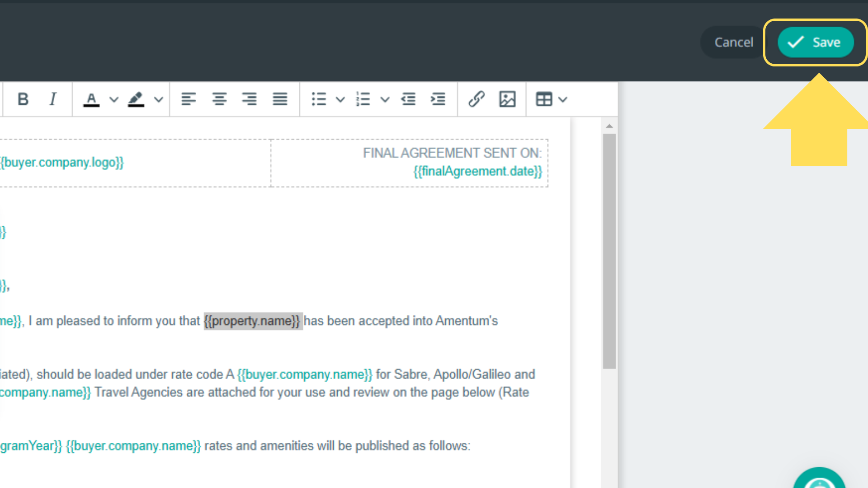Image resolution: width=868 pixels, height=488 pixels.
Task: Align text to the left
Action: coord(189,99)
